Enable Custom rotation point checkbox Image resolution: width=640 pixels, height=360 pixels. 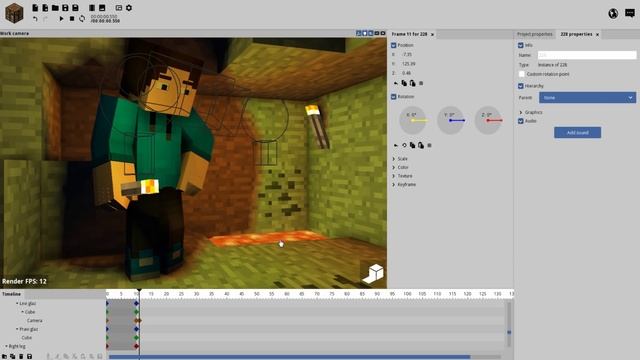click(x=521, y=74)
